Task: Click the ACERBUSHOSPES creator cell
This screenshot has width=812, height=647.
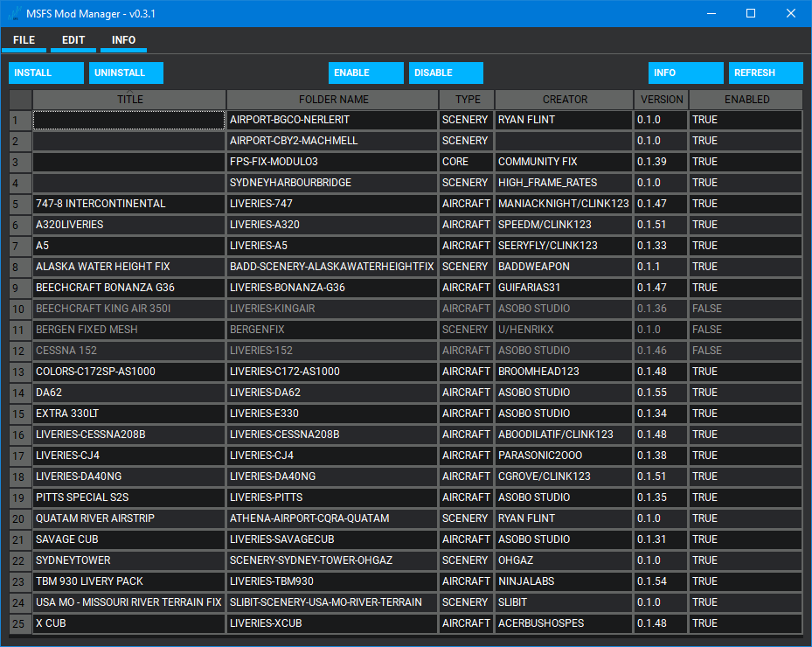Action: (564, 623)
